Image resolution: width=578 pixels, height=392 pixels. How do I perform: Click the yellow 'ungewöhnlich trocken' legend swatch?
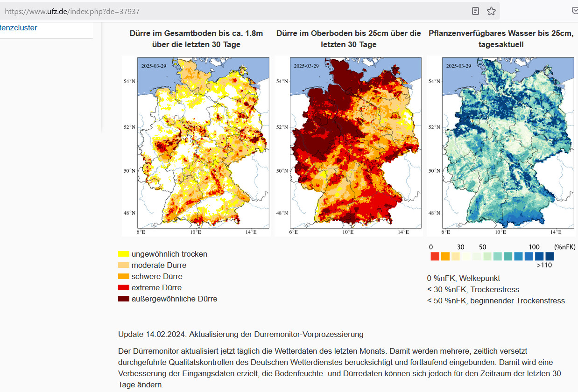coord(124,254)
